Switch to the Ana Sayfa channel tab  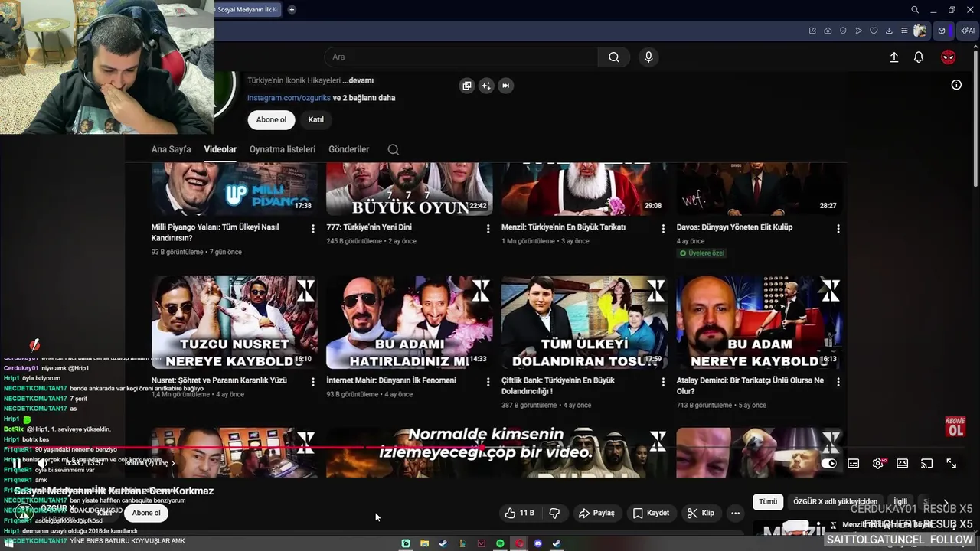click(171, 149)
